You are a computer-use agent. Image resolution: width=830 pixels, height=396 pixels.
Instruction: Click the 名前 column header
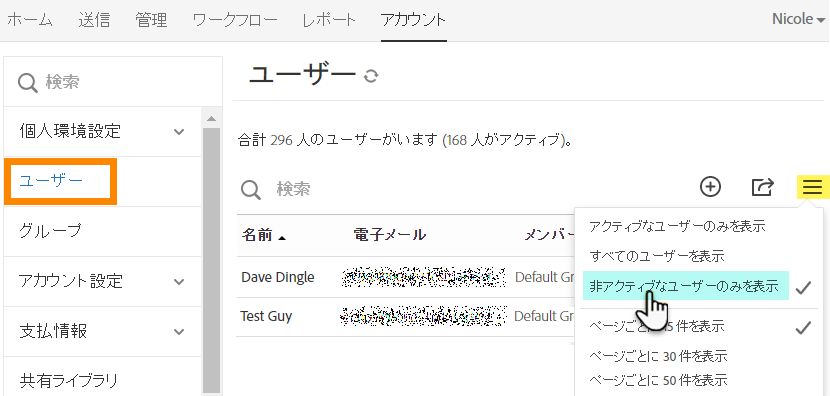[257, 235]
